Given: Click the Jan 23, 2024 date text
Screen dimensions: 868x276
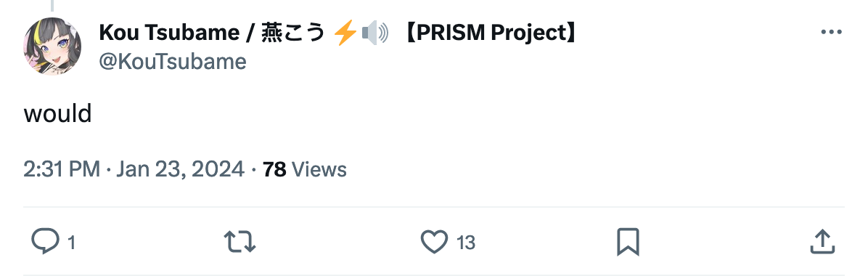Looking at the screenshot, I should point(181,169).
